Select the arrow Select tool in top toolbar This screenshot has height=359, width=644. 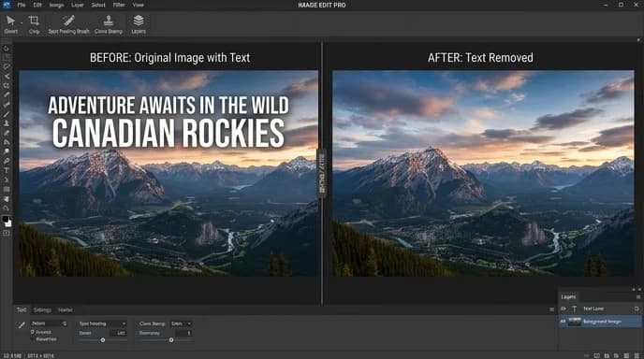[10, 23]
